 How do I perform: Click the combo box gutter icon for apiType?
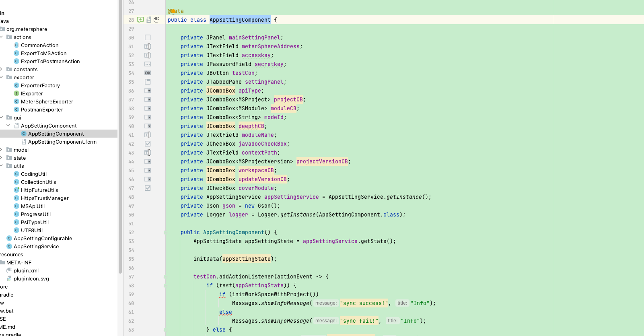click(148, 91)
